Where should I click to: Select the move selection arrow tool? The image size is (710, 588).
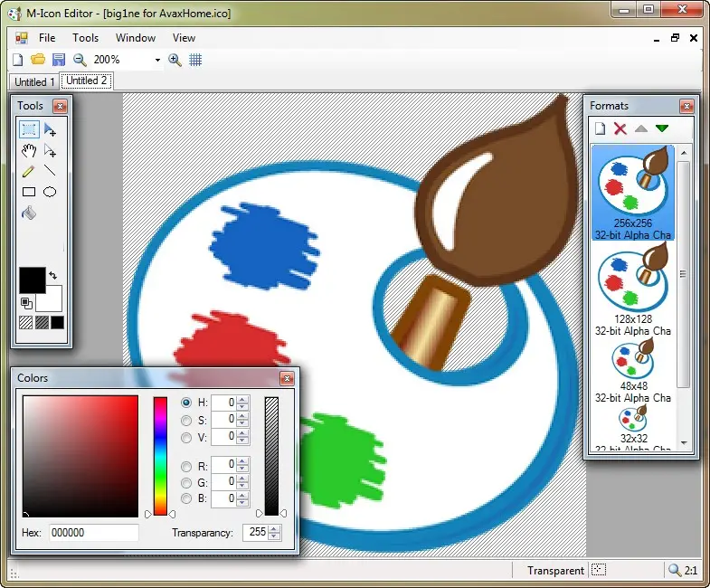pyautogui.click(x=50, y=130)
